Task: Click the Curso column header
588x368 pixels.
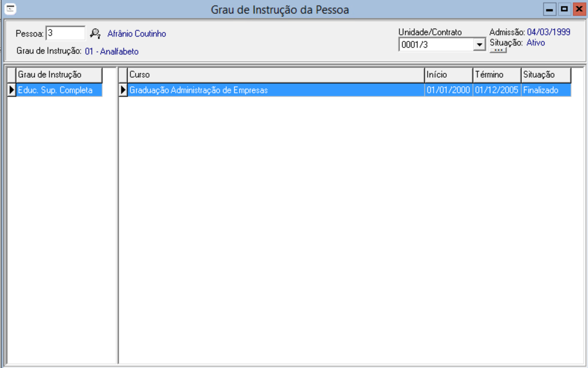Action: (275, 75)
